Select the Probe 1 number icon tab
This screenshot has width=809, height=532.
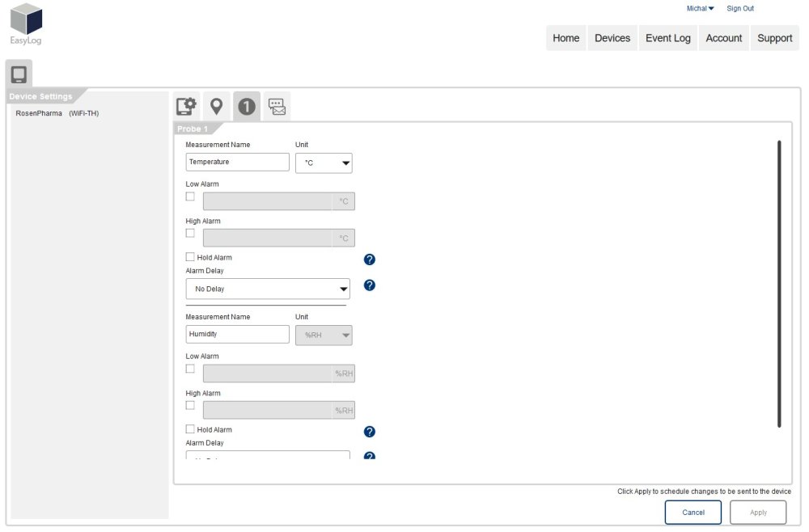click(x=247, y=106)
